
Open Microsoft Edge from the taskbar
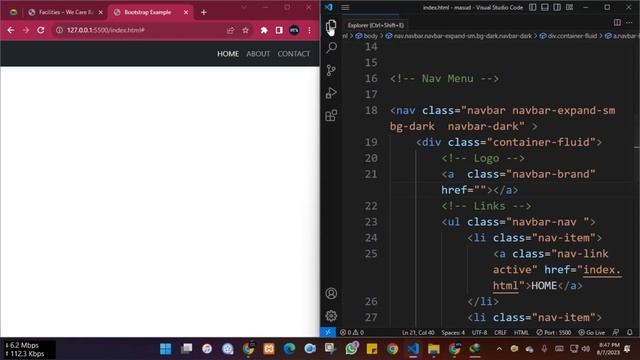tap(289, 349)
